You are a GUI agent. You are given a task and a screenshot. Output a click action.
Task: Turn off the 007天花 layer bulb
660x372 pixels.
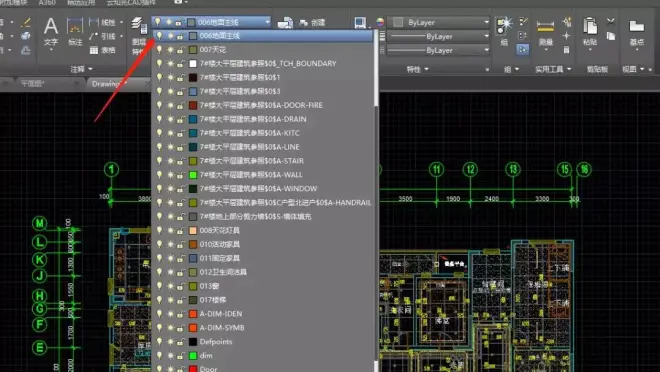pyautogui.click(x=160, y=50)
